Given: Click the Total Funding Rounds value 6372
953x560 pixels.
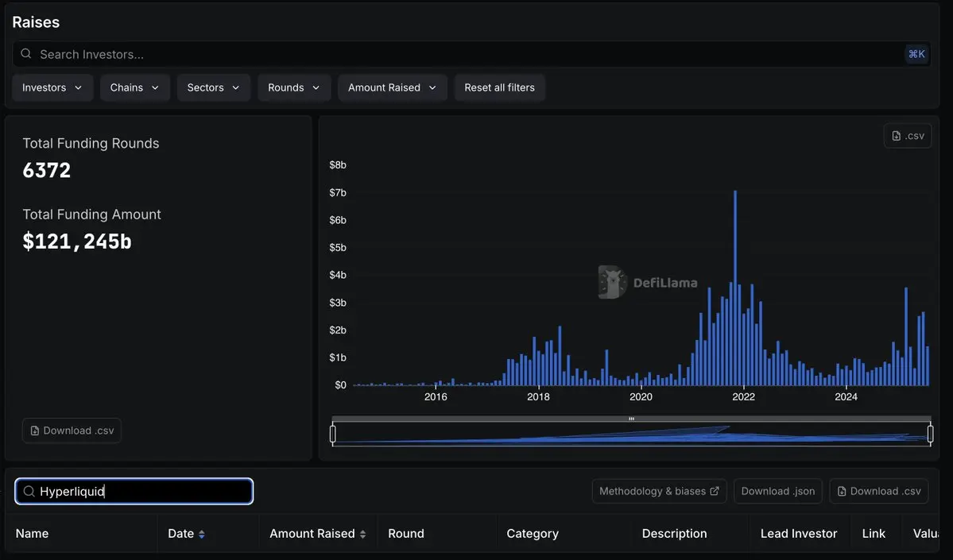Looking at the screenshot, I should 47,170.
